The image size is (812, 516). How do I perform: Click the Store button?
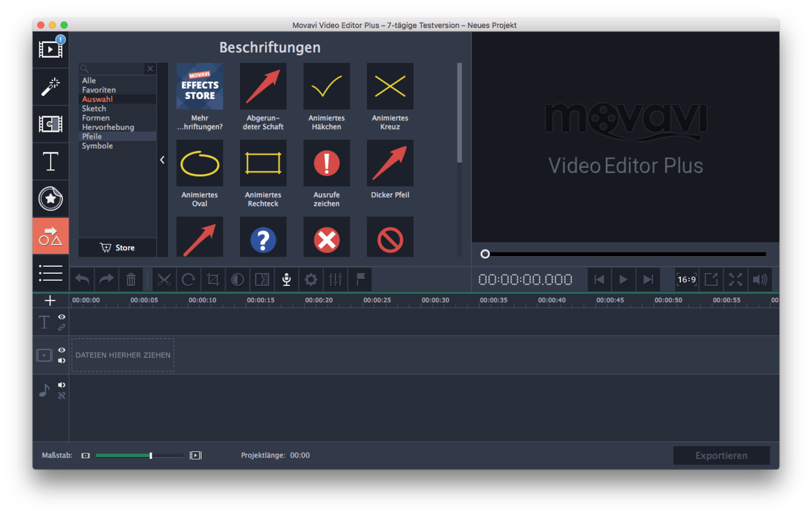tap(117, 247)
